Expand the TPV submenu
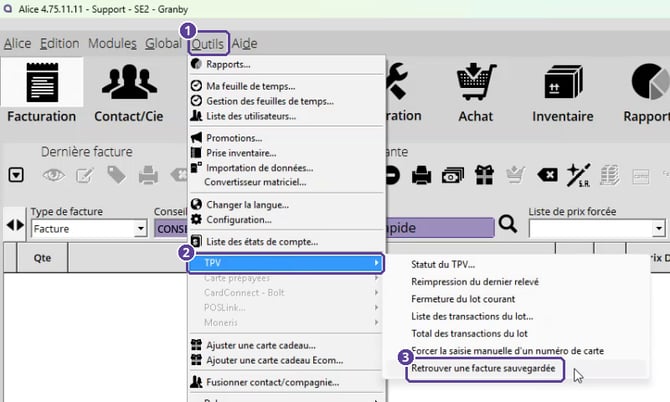Image resolution: width=670 pixels, height=402 pixels. tap(286, 263)
